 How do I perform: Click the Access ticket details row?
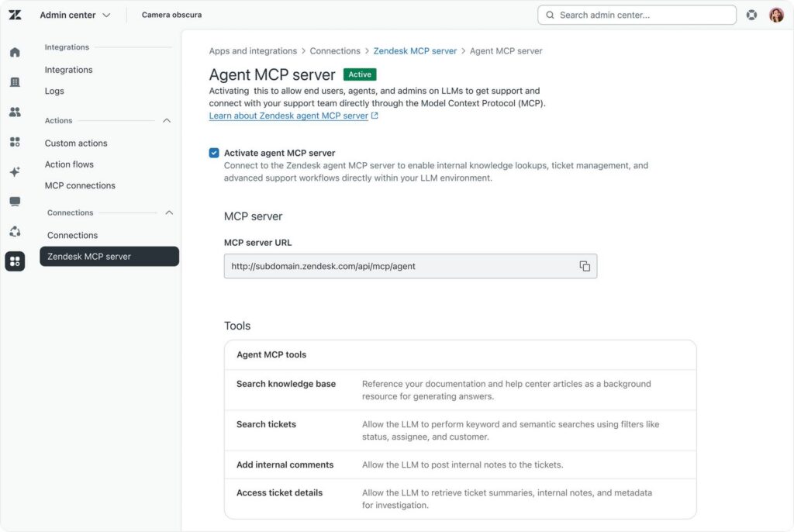pyautogui.click(x=461, y=499)
